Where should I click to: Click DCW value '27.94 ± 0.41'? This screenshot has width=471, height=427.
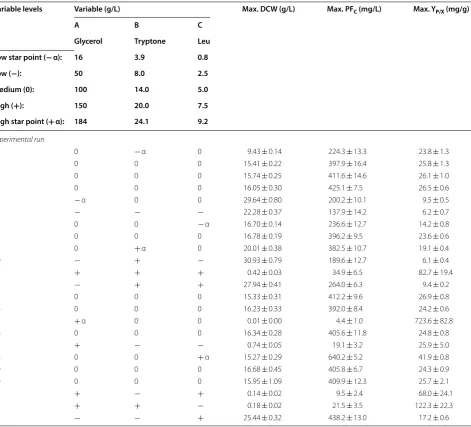pos(262,285)
